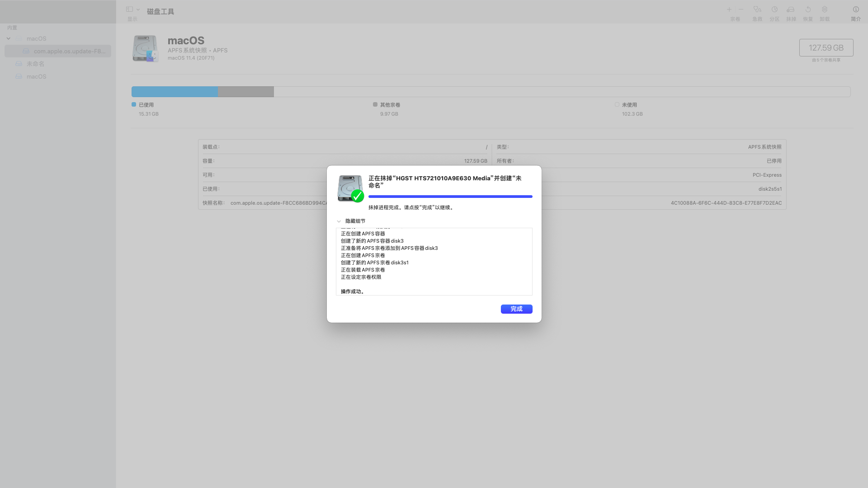868x488 pixels.
Task: Click the blue erase progress bar
Action: pos(450,197)
